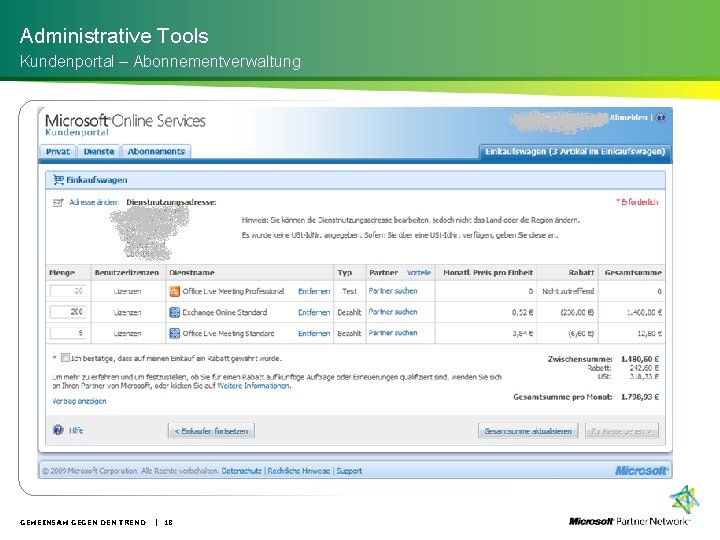Click the Gesamtsumme column header
This screenshot has height=540, width=720.
(633, 273)
